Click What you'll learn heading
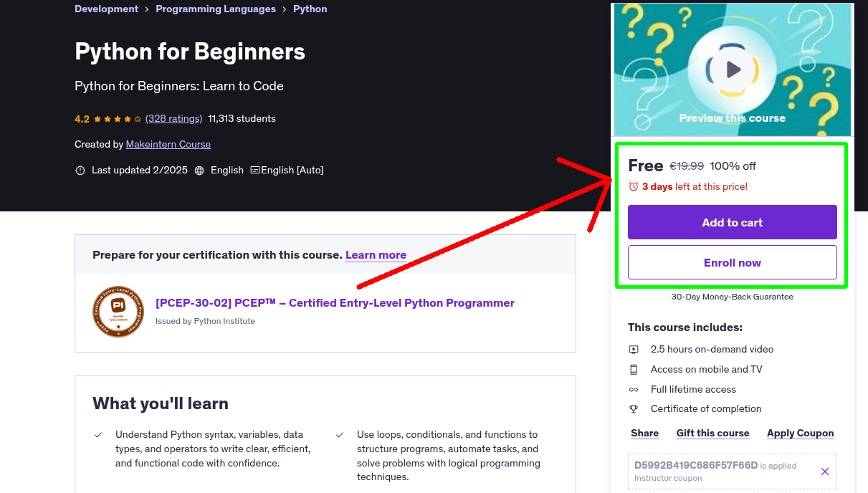868x493 pixels. pyautogui.click(x=161, y=403)
